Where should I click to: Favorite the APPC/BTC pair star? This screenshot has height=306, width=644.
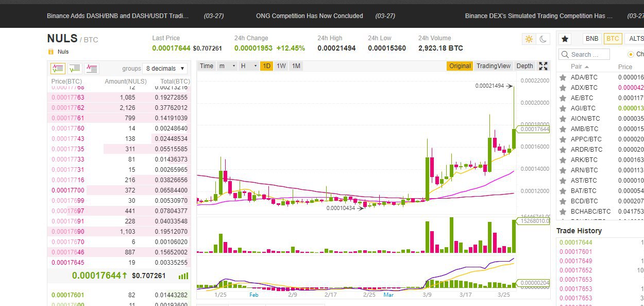(x=563, y=139)
